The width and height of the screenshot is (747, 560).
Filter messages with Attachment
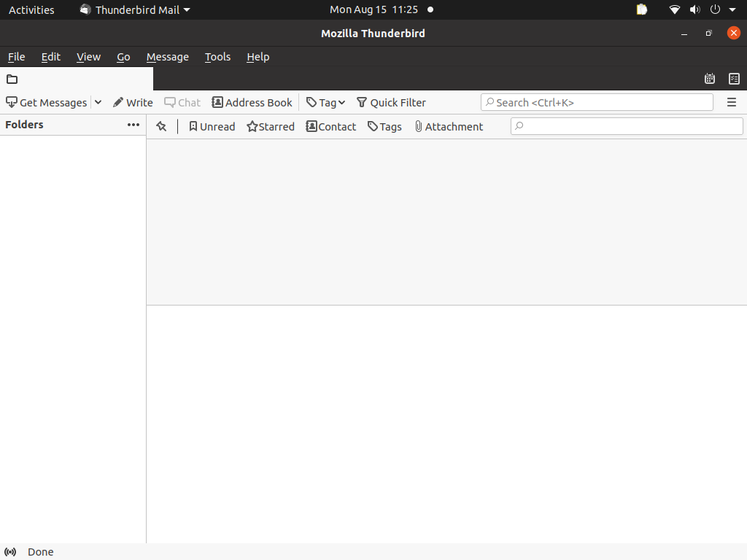pos(449,127)
